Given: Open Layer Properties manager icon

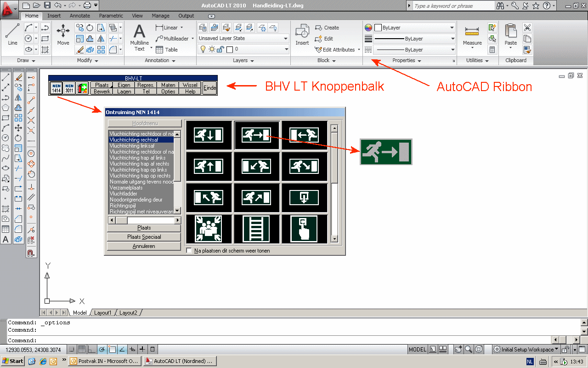Looking at the screenshot, I should 203,28.
